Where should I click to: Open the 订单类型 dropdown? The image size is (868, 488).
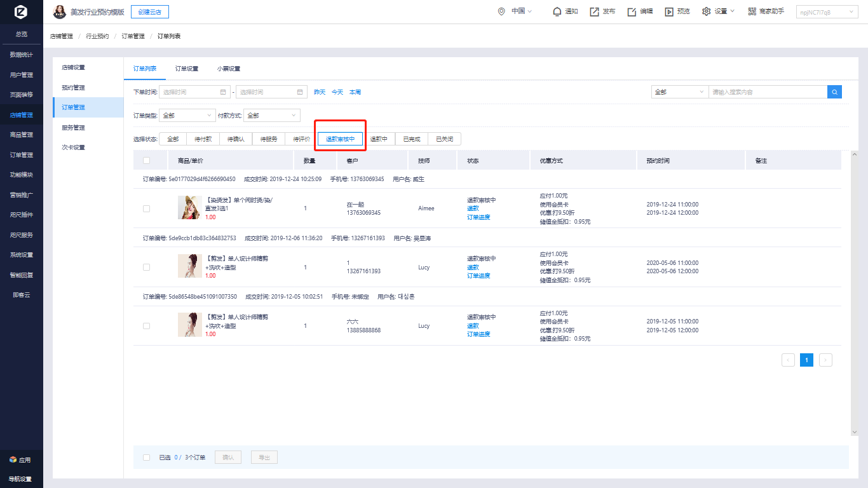tap(187, 116)
